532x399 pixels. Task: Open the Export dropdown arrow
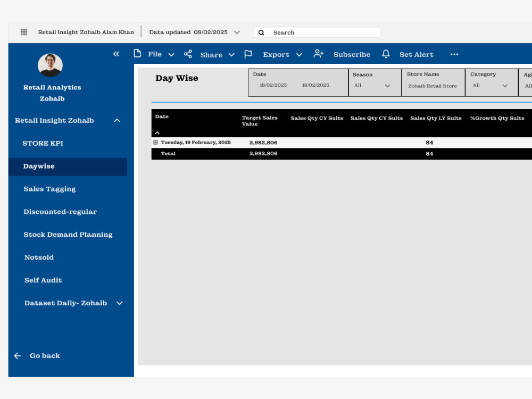(299, 55)
